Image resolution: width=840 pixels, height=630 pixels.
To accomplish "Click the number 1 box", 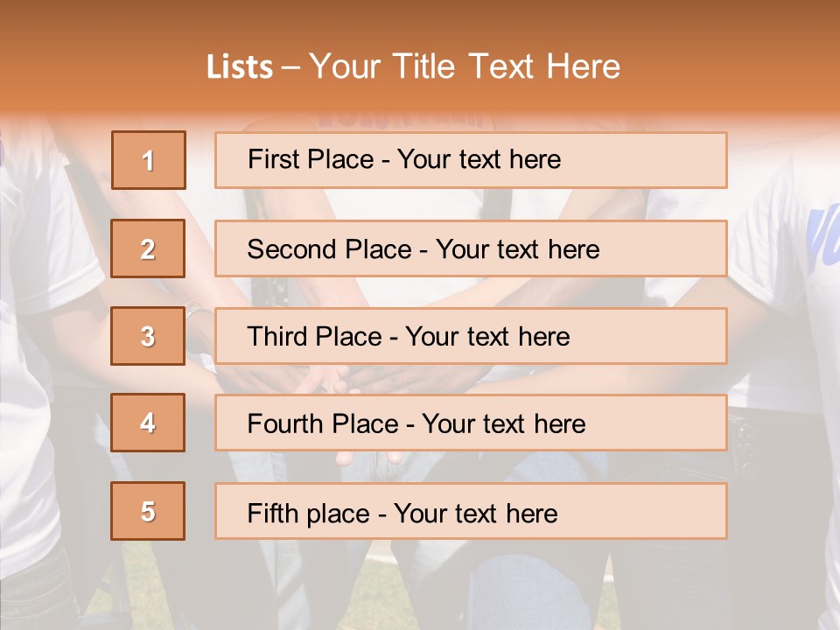I will 149,160.
